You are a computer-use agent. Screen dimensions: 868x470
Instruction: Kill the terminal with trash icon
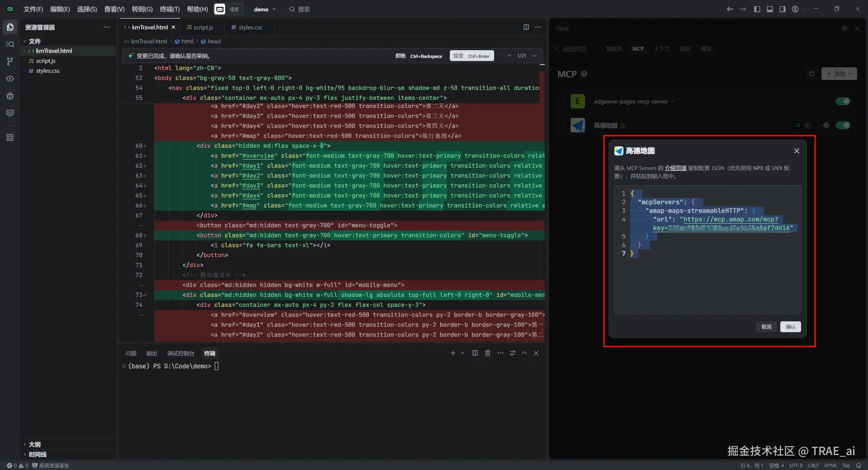[x=488, y=353]
